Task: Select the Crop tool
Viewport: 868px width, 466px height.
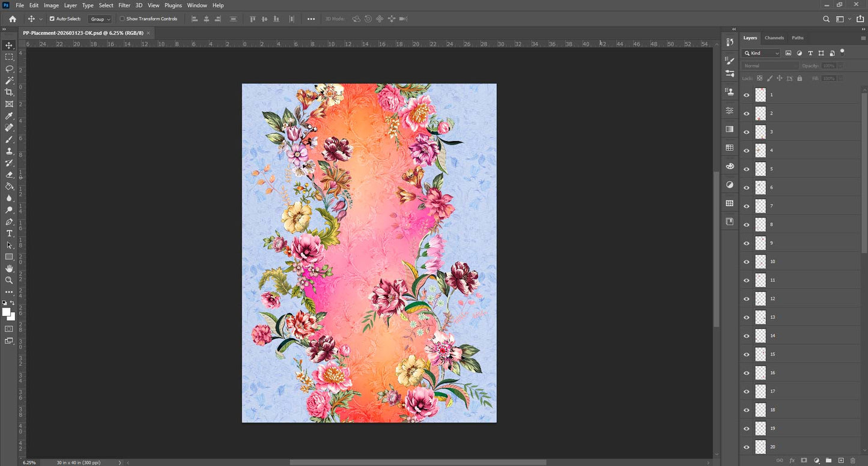Action: 9,92
